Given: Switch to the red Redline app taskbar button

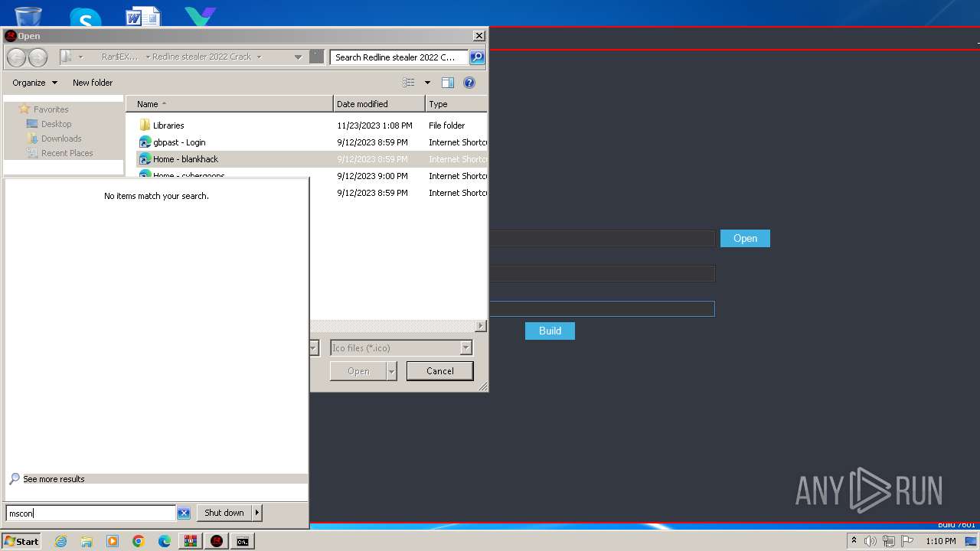Looking at the screenshot, I should tap(217, 541).
